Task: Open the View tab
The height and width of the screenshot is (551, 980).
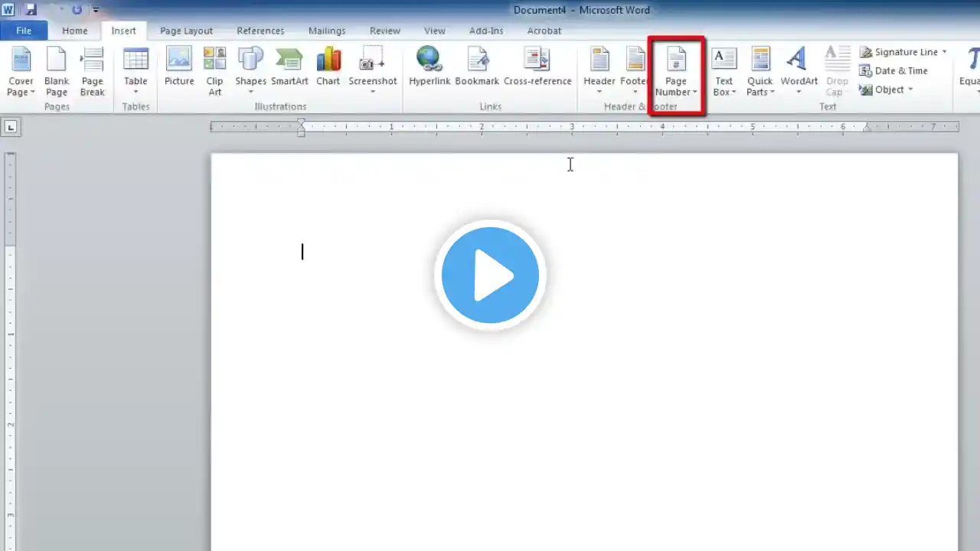Action: (x=435, y=31)
